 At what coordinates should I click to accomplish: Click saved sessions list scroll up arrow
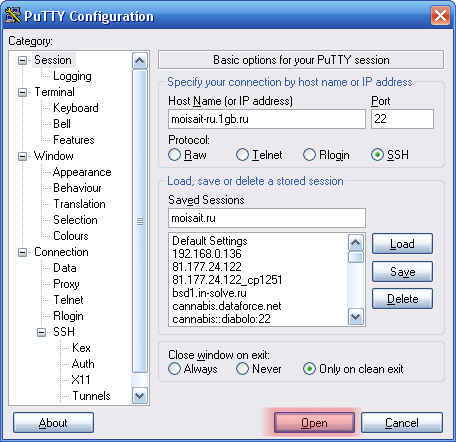click(355, 242)
